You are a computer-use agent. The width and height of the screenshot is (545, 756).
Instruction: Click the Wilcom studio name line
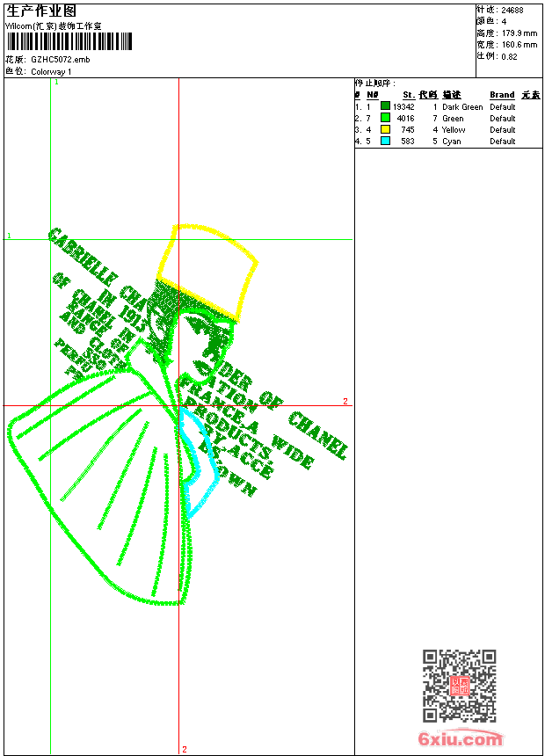click(53, 26)
